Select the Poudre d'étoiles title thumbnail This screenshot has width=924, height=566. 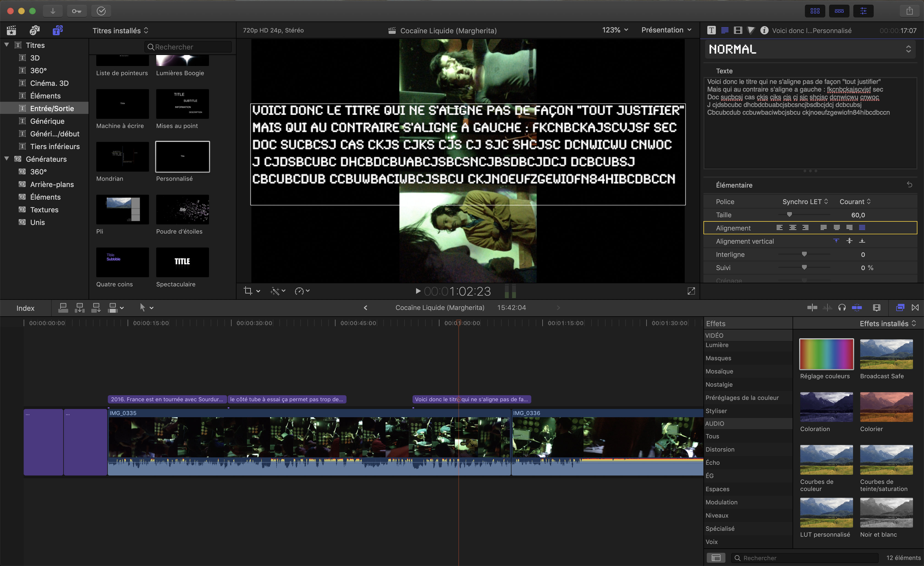pos(182,209)
